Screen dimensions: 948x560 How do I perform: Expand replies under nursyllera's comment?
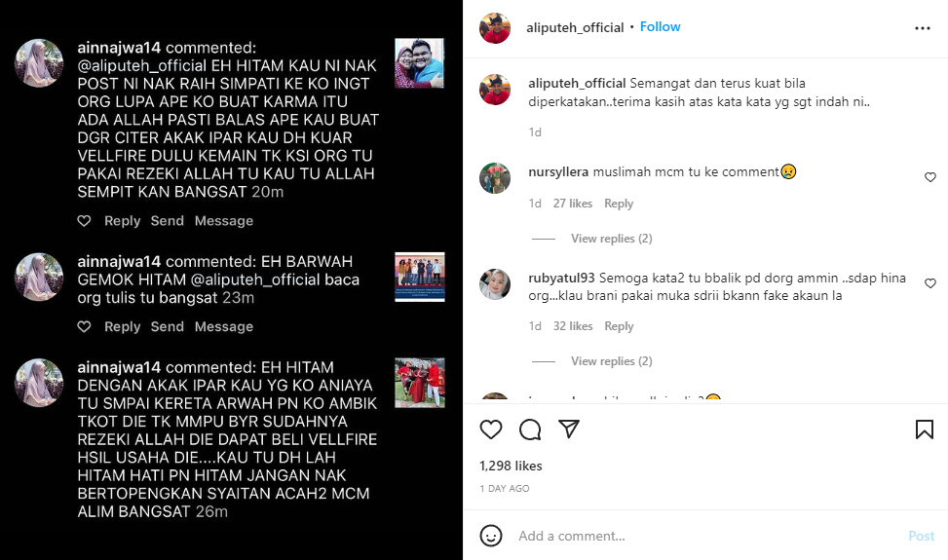click(x=611, y=239)
